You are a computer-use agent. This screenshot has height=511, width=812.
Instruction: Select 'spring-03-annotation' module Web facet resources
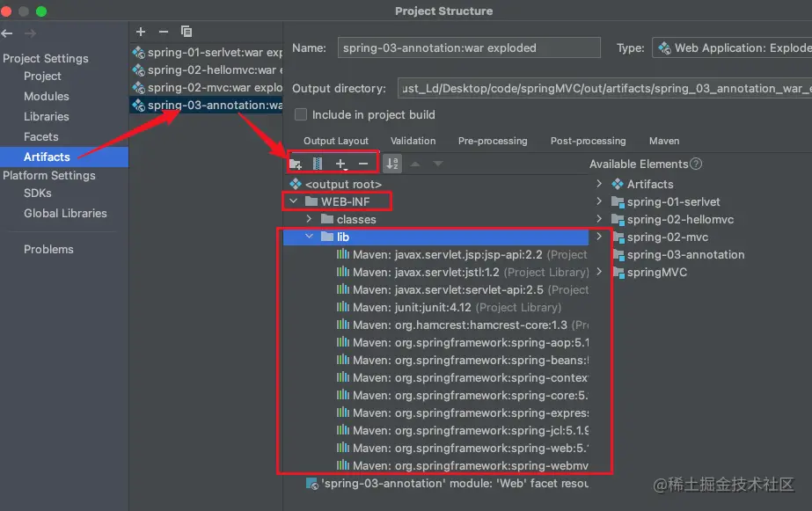[447, 484]
